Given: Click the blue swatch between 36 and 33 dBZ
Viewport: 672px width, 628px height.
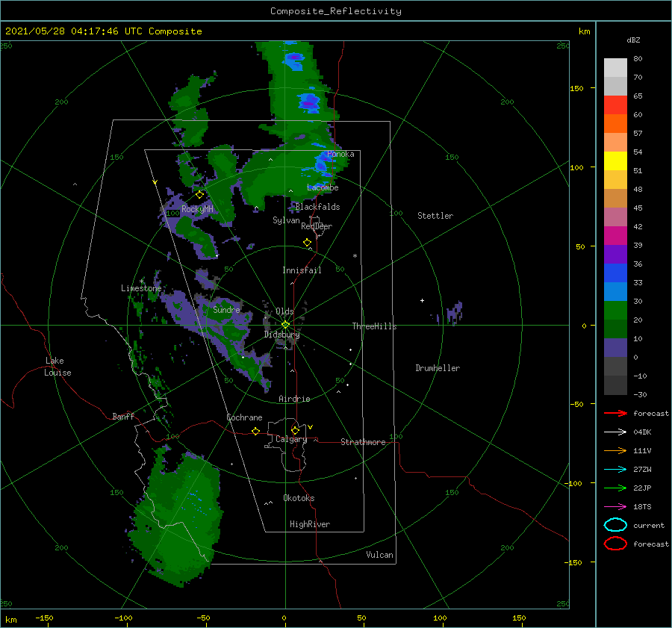Looking at the screenshot, I should point(615,273).
